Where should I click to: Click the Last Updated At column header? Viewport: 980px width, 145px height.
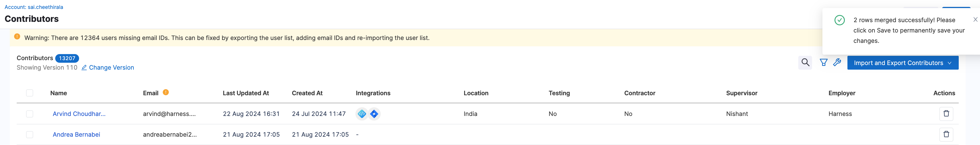[246, 93]
